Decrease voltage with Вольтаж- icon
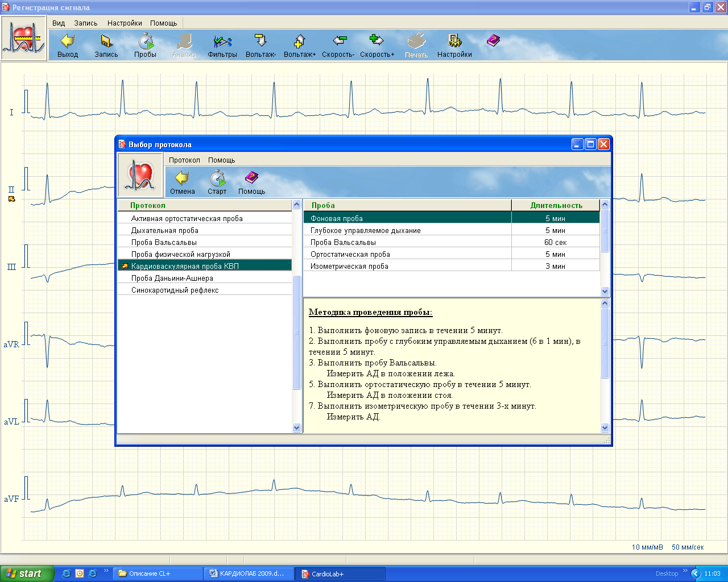Screen dimensions: 728x582 (260, 42)
